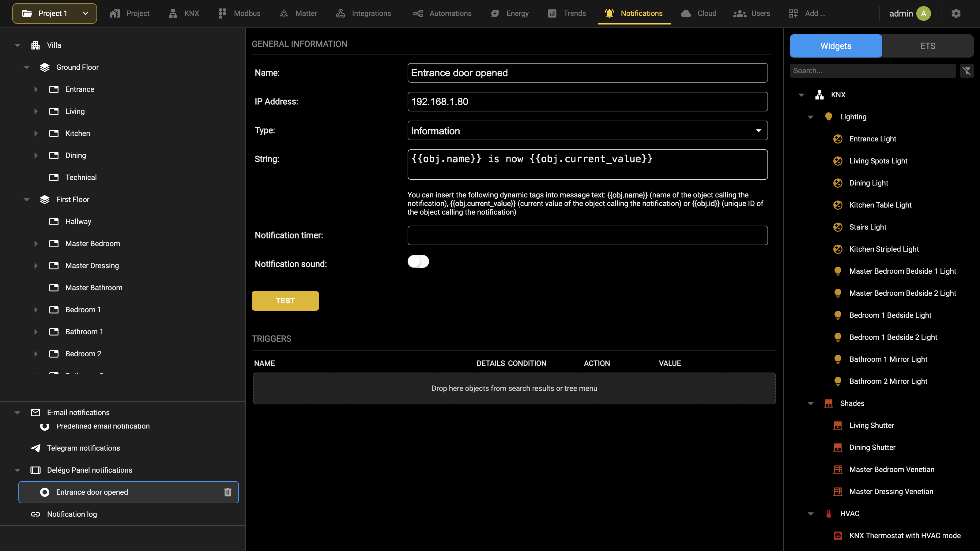
Task: Select Predefined email notification radio marker
Action: click(44, 426)
